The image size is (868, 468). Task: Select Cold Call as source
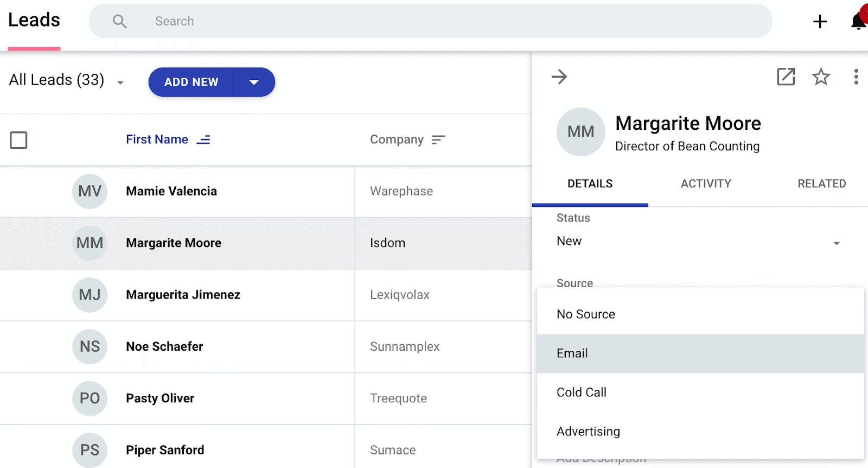(x=700, y=393)
